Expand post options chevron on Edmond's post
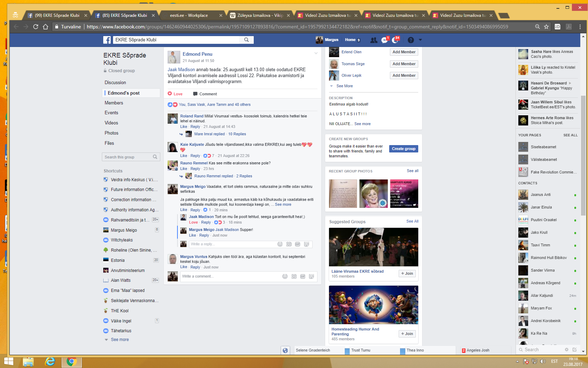 tap(316, 53)
